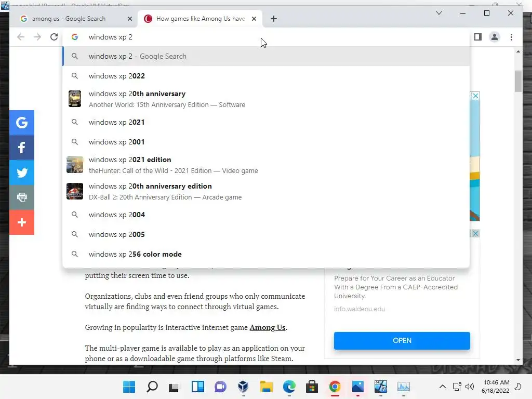
Task: Choose 'windows xp 256 color mode' suggestion
Action: 267,254
